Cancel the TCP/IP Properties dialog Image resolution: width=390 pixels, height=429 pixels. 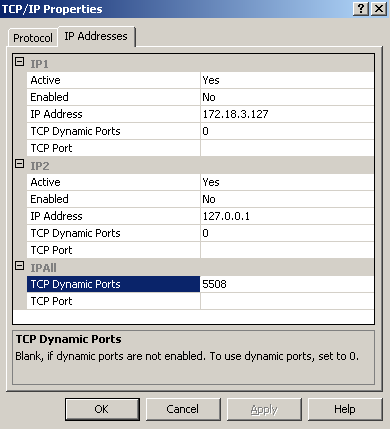coord(183,409)
